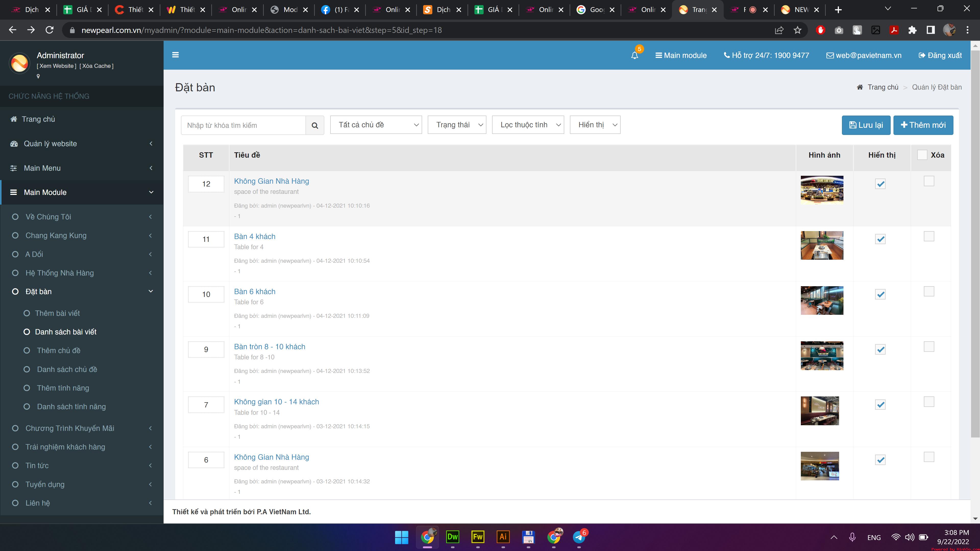Uncheck Hiển thị for Bàn tròn 8 - 10 khách

click(x=880, y=349)
